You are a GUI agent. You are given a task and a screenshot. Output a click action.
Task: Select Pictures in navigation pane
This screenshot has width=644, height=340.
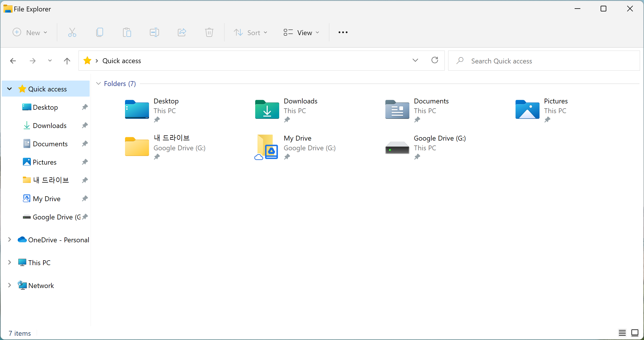46,162
